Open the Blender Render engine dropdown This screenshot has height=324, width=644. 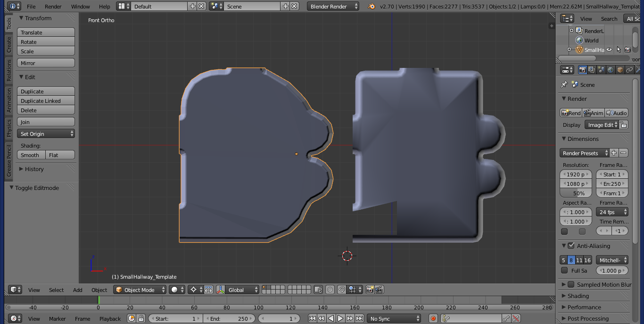point(333,7)
